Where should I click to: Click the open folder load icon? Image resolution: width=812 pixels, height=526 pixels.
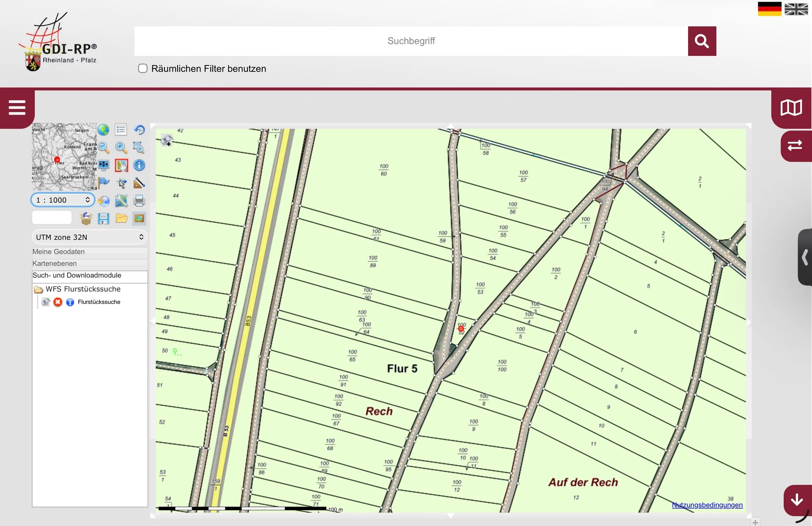[x=121, y=218]
